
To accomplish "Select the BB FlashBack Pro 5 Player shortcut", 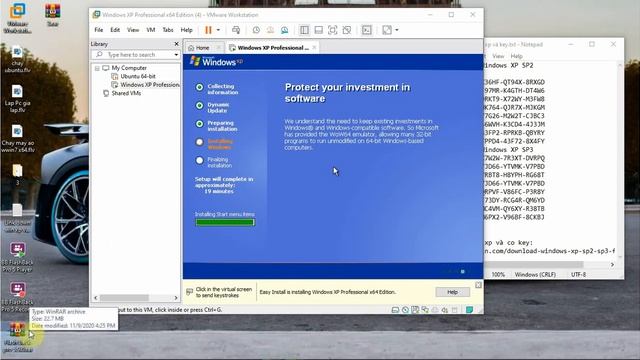I will (x=17, y=257).
